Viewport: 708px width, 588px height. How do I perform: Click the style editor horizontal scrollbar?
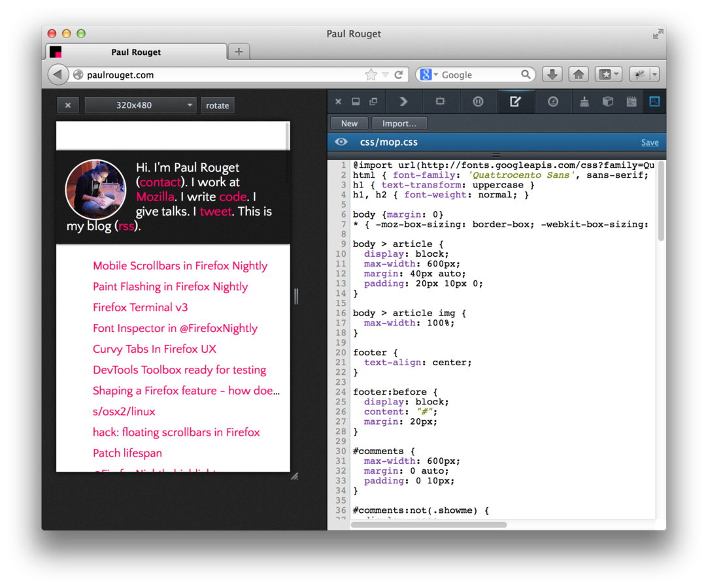pyautogui.click(x=428, y=525)
